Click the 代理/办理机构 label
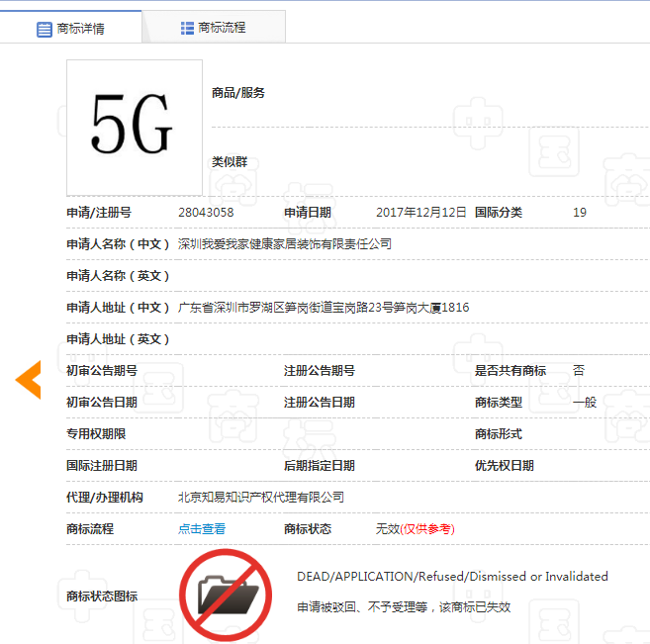The image size is (650, 644). pos(105,498)
